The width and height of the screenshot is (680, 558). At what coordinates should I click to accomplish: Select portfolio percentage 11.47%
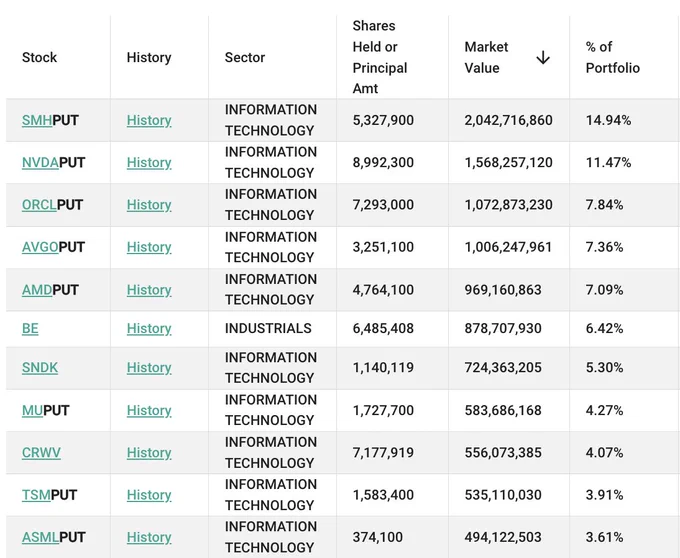tap(608, 163)
